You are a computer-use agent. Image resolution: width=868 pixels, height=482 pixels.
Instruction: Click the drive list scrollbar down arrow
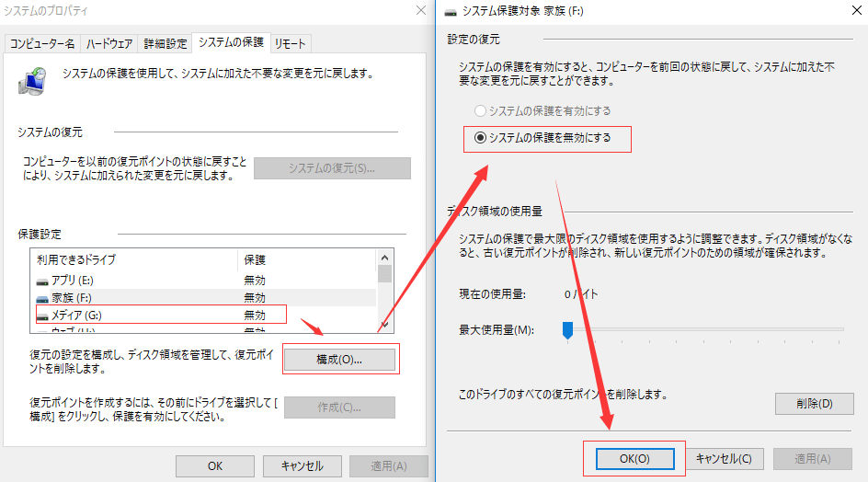click(384, 325)
